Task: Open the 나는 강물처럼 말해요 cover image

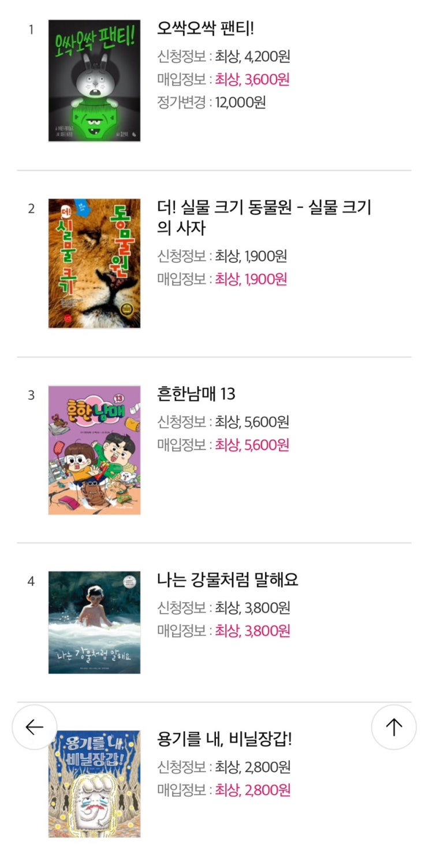Action: (94, 622)
